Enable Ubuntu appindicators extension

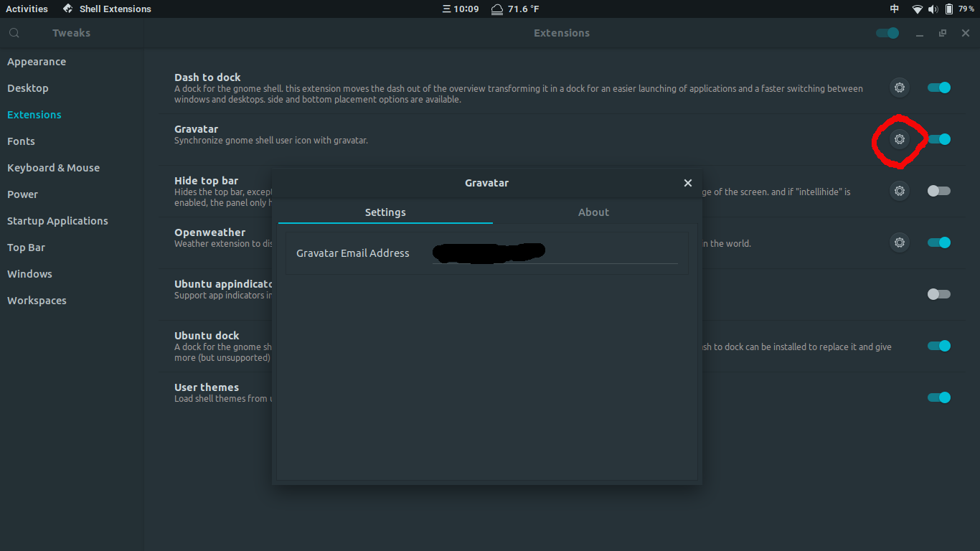(938, 294)
